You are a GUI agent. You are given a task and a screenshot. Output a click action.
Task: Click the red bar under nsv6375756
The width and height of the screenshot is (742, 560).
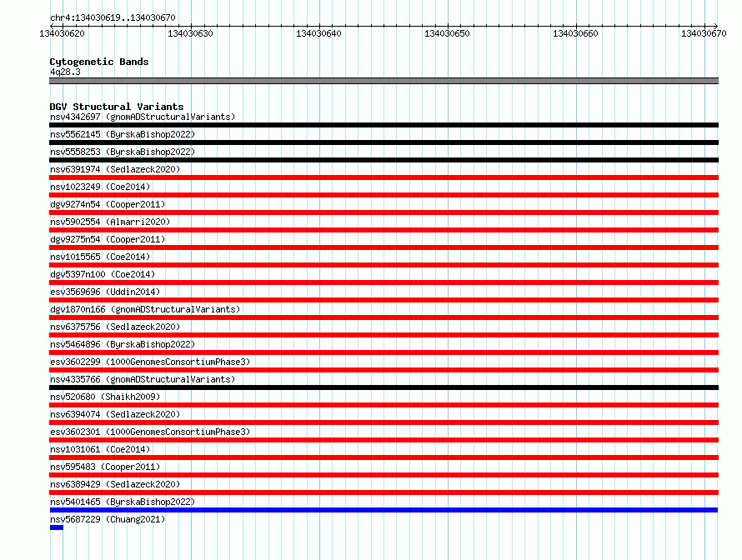coord(384,335)
